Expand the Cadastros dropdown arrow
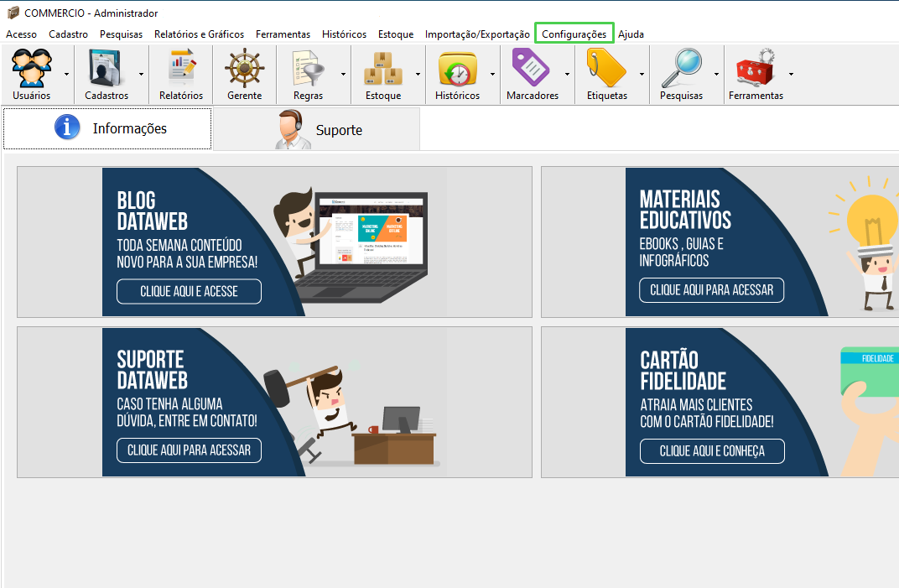Screen dimensions: 899x588 (x=141, y=75)
